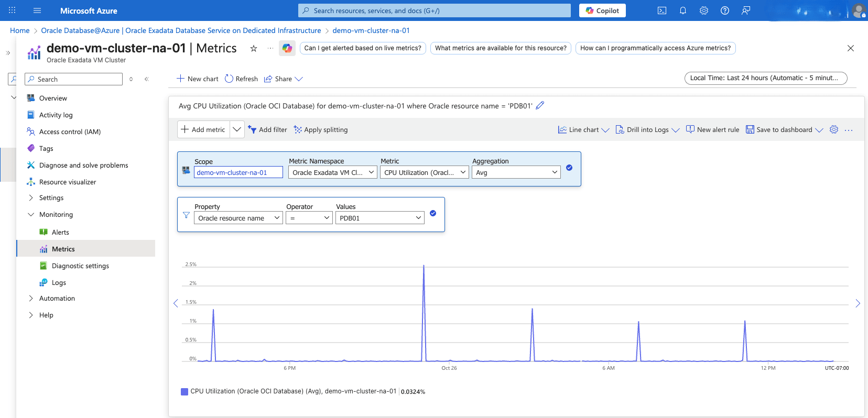
Task: Open chart more options ellipsis
Action: click(849, 130)
